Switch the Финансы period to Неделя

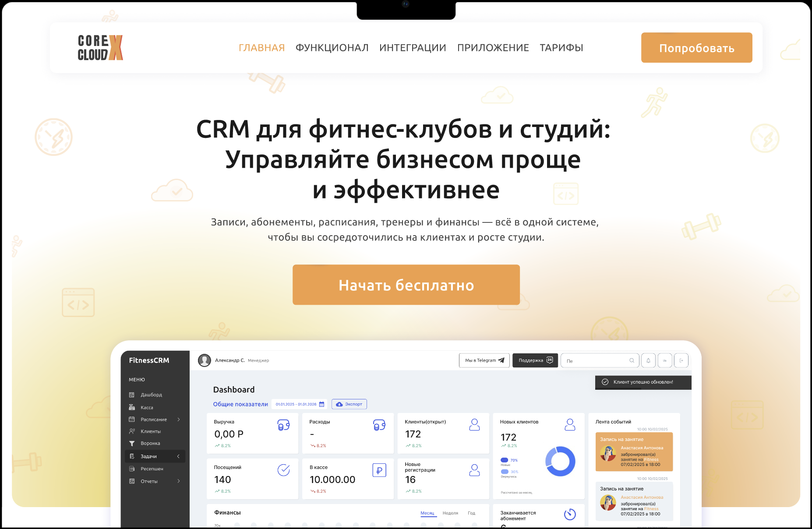point(450,513)
